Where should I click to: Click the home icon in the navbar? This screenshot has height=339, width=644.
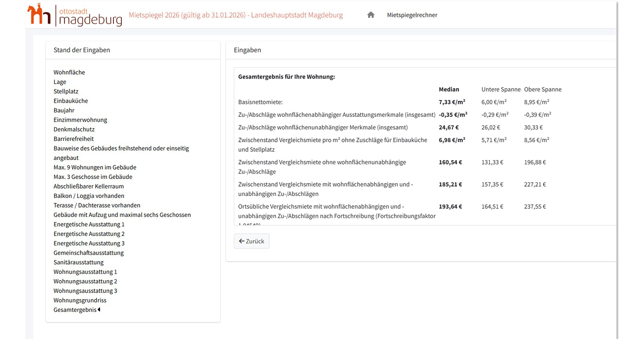click(371, 15)
